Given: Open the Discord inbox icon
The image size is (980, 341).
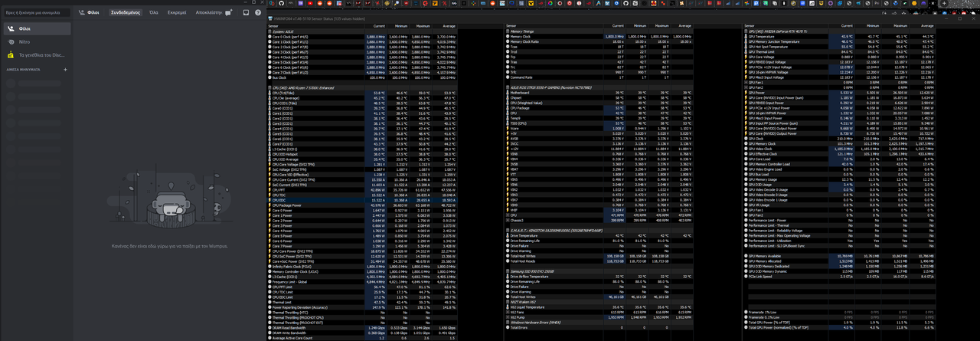Looking at the screenshot, I should (246, 13).
